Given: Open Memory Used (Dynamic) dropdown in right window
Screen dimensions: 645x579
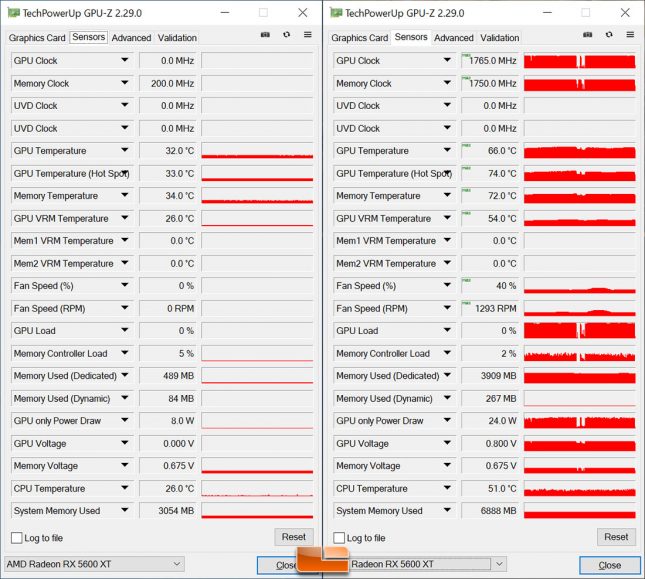Looking at the screenshot, I should pos(447,398).
